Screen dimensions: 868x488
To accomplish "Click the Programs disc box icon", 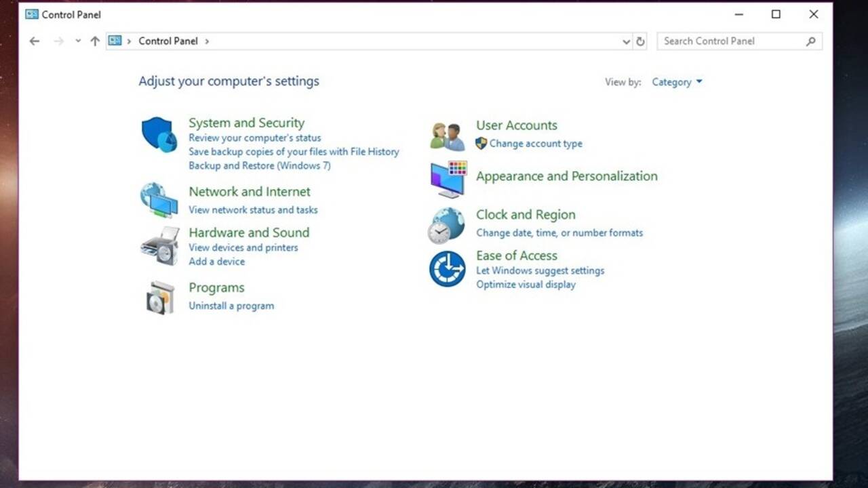I will coord(161,297).
